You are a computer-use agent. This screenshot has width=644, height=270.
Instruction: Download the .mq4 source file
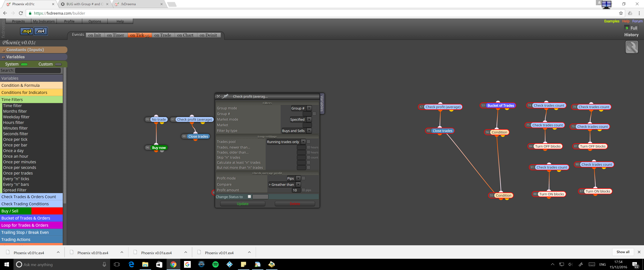click(x=27, y=31)
